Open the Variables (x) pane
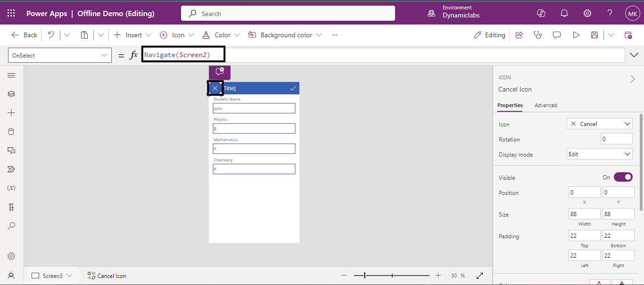Image resolution: width=644 pixels, height=285 pixels. pyautogui.click(x=11, y=188)
